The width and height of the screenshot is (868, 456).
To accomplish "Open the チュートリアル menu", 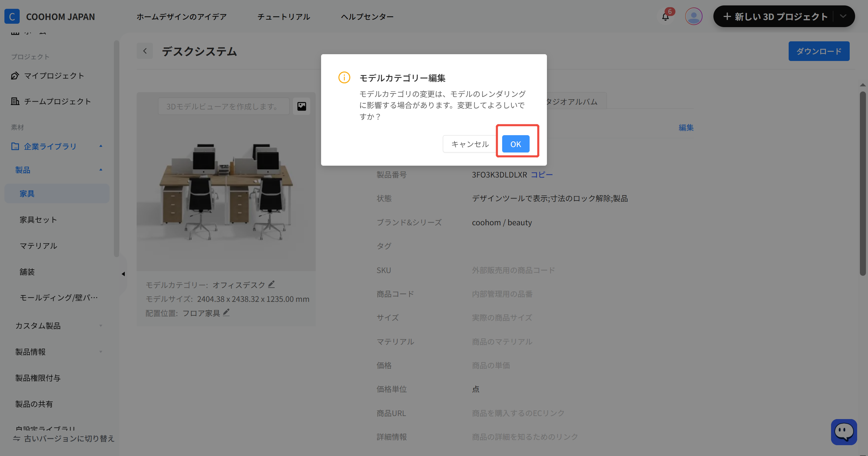I will pos(284,17).
